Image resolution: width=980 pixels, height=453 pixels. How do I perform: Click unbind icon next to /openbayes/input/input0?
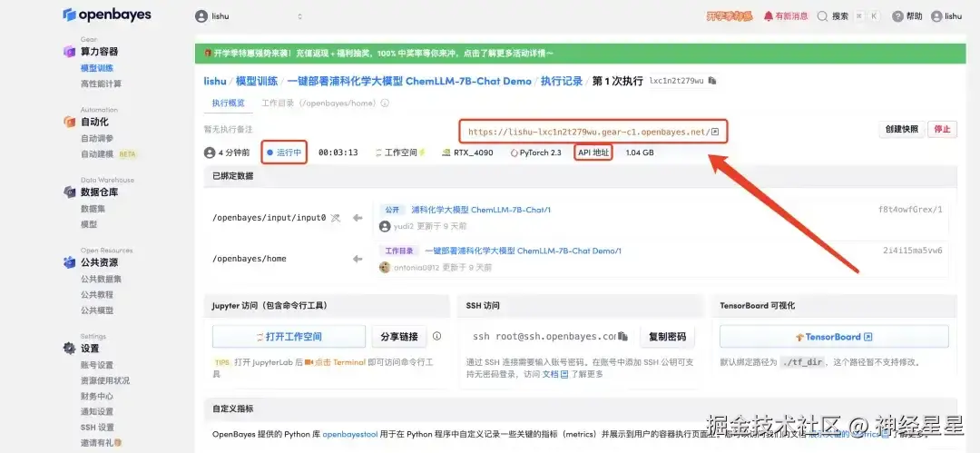tap(336, 218)
